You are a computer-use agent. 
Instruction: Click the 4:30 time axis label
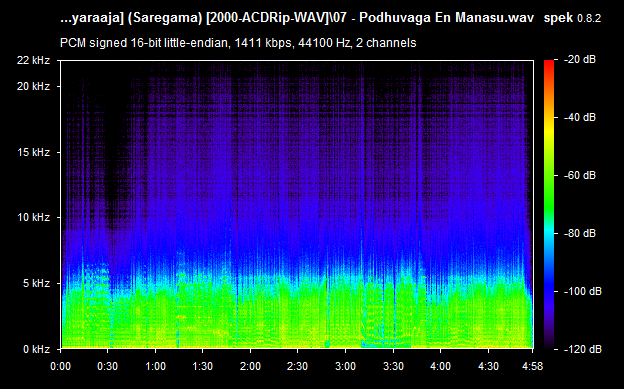pos(488,366)
